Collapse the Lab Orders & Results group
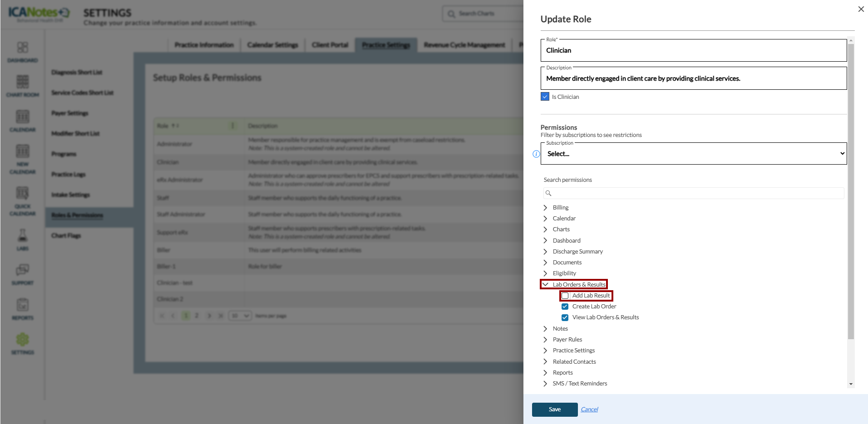 [545, 284]
